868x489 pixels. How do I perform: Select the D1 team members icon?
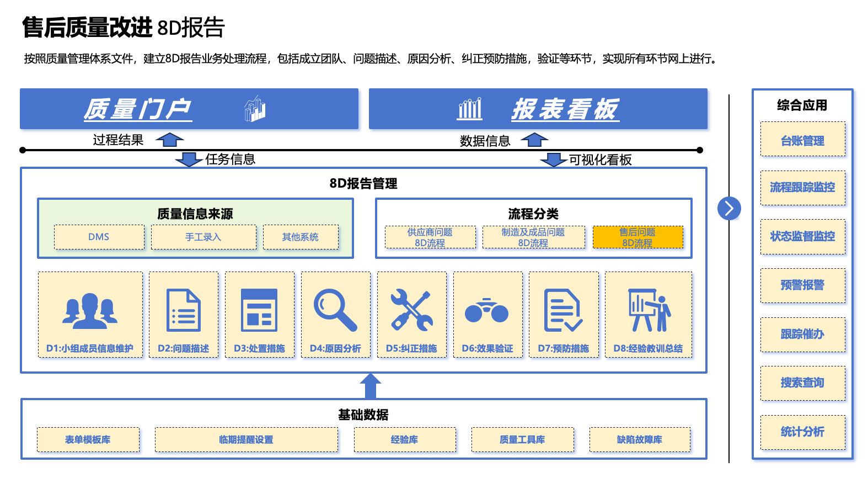90,312
